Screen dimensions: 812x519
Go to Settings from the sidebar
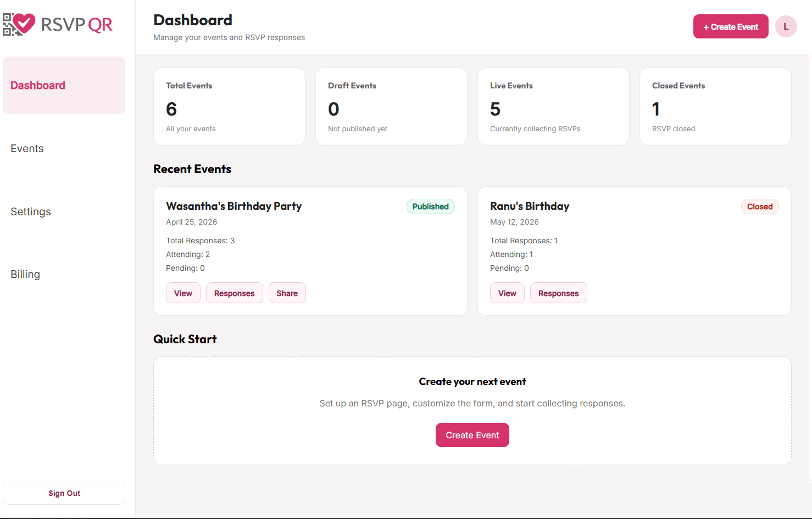tap(31, 211)
